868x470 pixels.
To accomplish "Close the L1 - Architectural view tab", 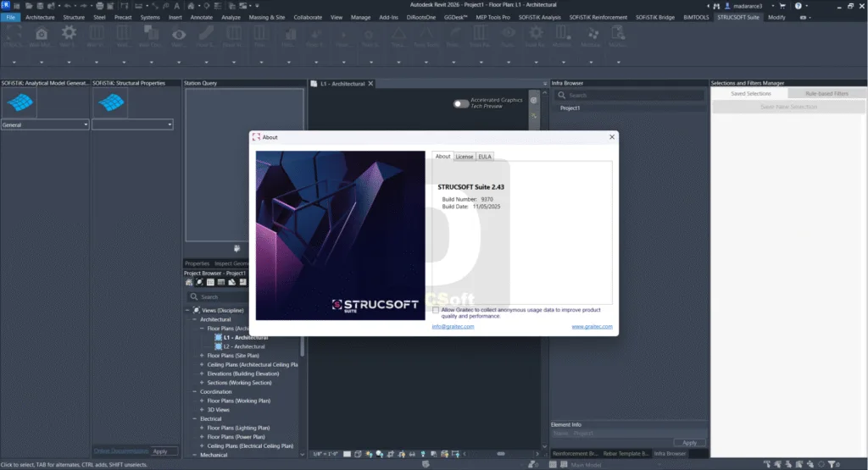I will tap(371, 84).
